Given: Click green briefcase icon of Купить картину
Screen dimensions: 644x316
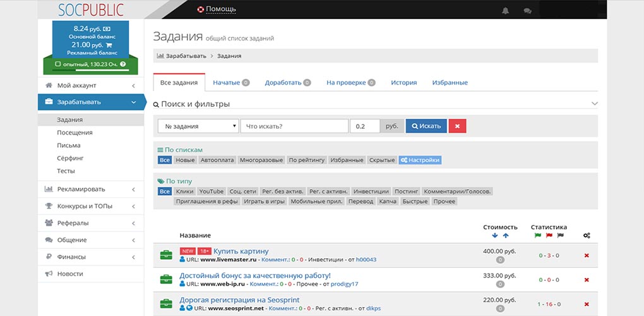Looking at the screenshot, I should (166, 255).
